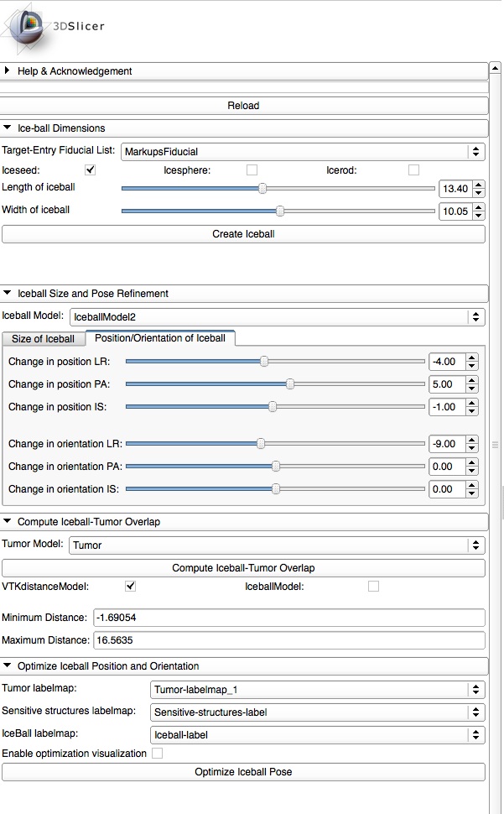
Task: Enable the Icesphere checkbox
Action: tap(252, 170)
